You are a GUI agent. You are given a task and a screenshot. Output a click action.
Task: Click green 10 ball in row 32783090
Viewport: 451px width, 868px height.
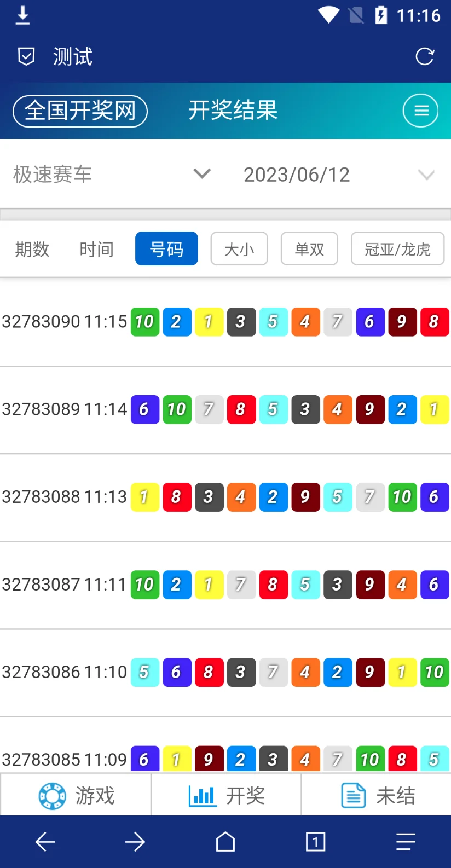[144, 322]
